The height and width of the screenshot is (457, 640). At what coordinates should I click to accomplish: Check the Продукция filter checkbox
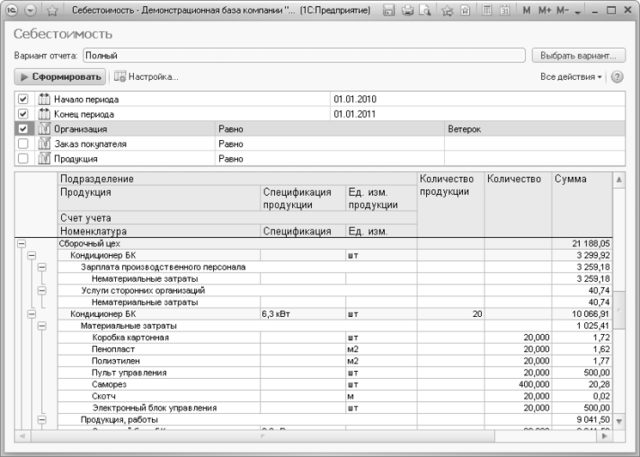click(x=23, y=158)
